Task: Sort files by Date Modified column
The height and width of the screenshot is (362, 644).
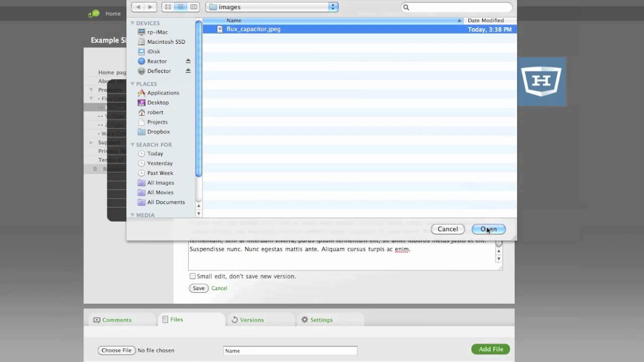Action: (490, 21)
